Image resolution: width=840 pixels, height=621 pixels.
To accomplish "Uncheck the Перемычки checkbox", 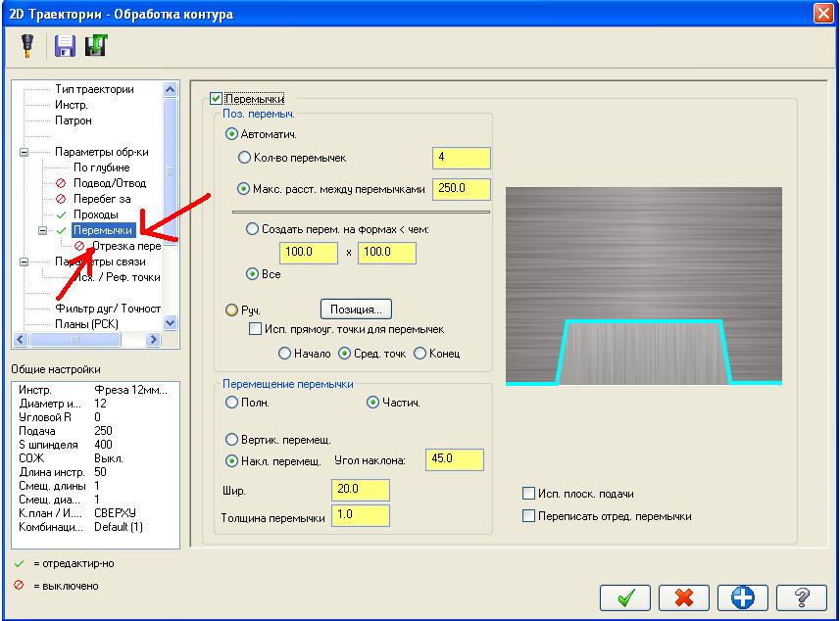I will tap(216, 99).
